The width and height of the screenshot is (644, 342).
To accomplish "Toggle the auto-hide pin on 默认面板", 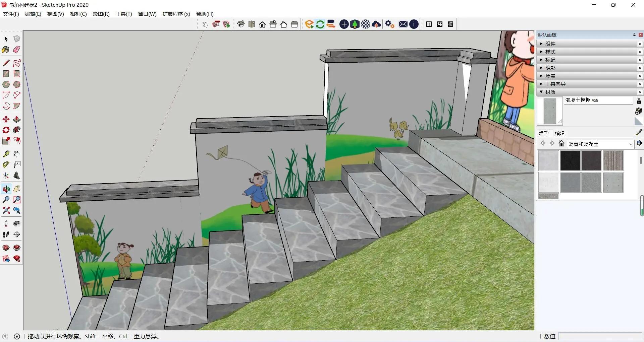I will [x=634, y=35].
